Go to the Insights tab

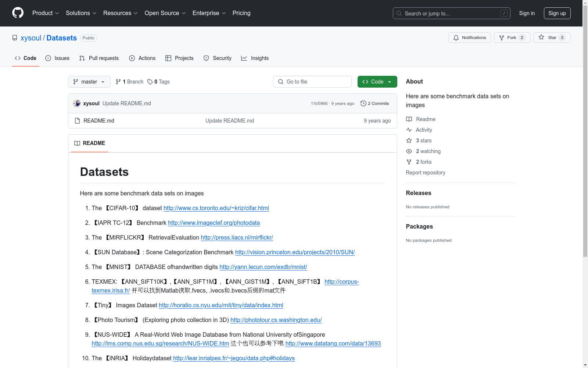click(x=255, y=58)
